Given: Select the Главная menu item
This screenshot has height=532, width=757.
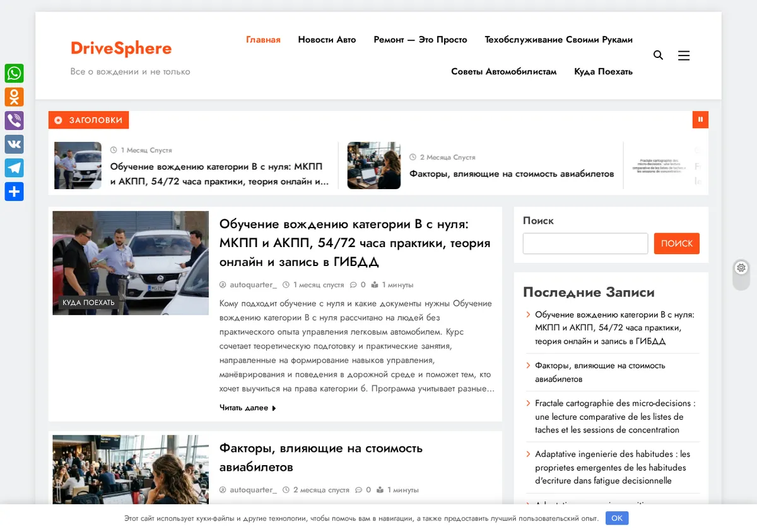Looking at the screenshot, I should pos(263,40).
